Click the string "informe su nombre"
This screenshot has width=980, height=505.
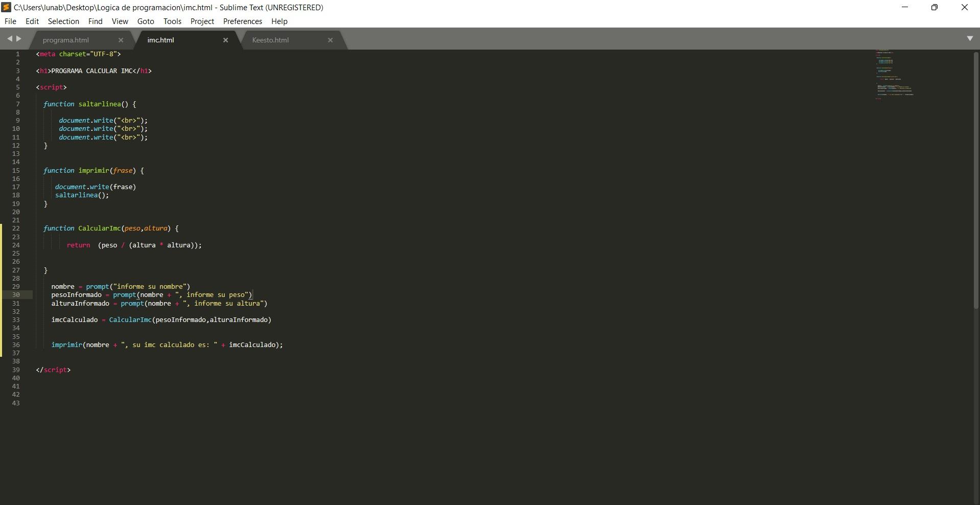point(150,287)
